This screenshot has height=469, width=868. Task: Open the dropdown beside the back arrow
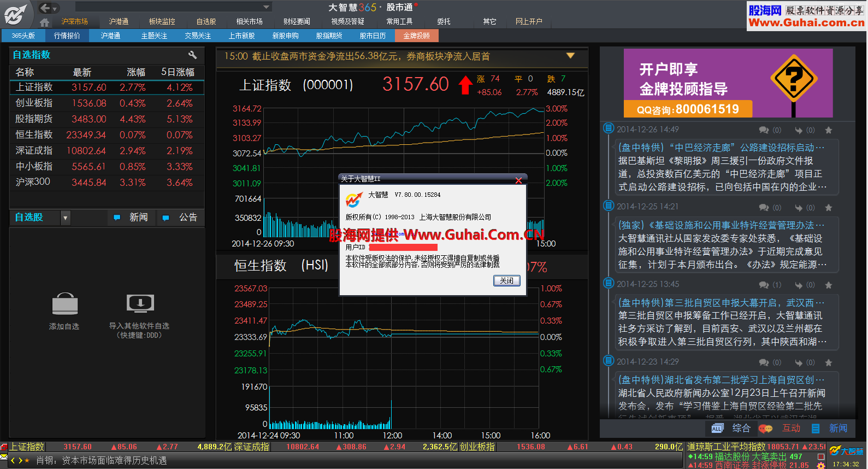click(55, 8)
